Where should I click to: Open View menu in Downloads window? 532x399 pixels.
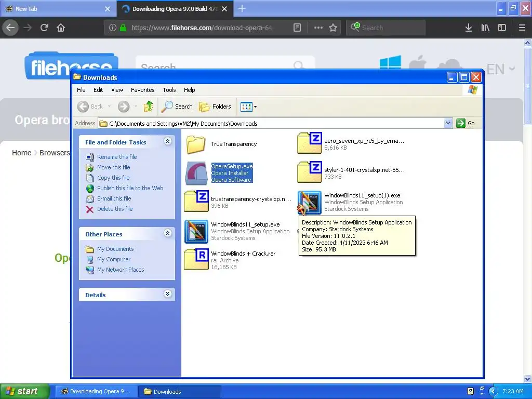[117, 90]
